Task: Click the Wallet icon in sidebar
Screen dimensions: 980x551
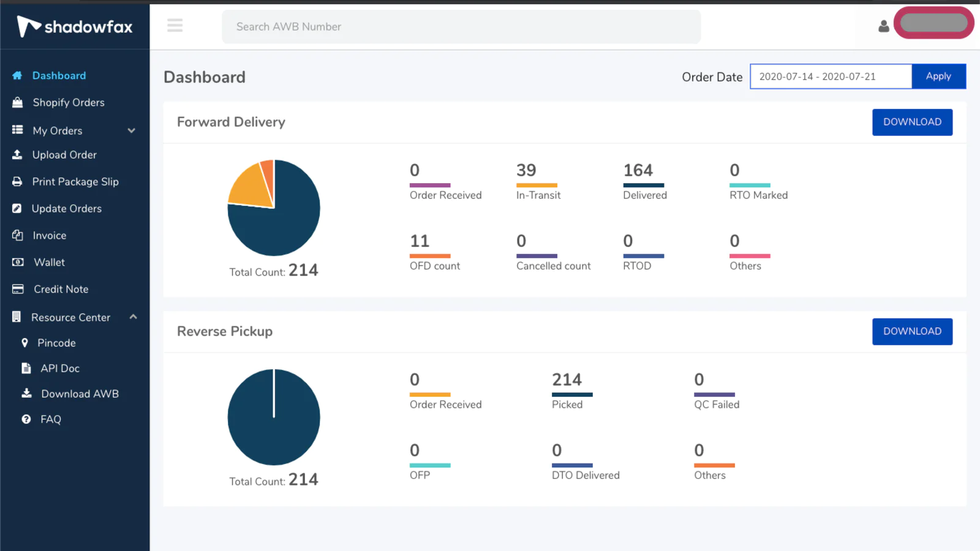Action: click(17, 262)
